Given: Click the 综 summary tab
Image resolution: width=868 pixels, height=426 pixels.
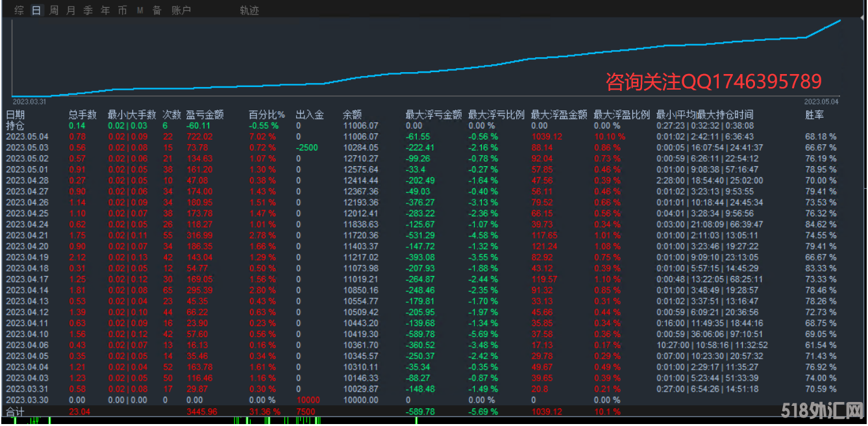Looking at the screenshot, I should 19,10.
